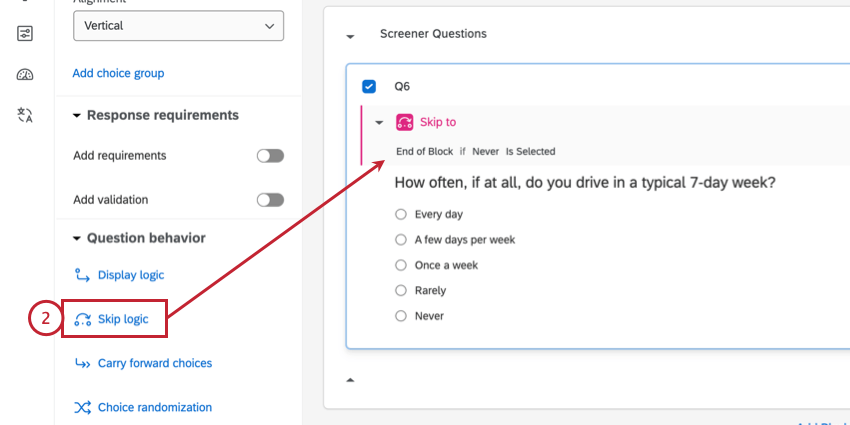Click the Choice randomization shuffle icon
The width and height of the screenshot is (850, 425).
82,407
